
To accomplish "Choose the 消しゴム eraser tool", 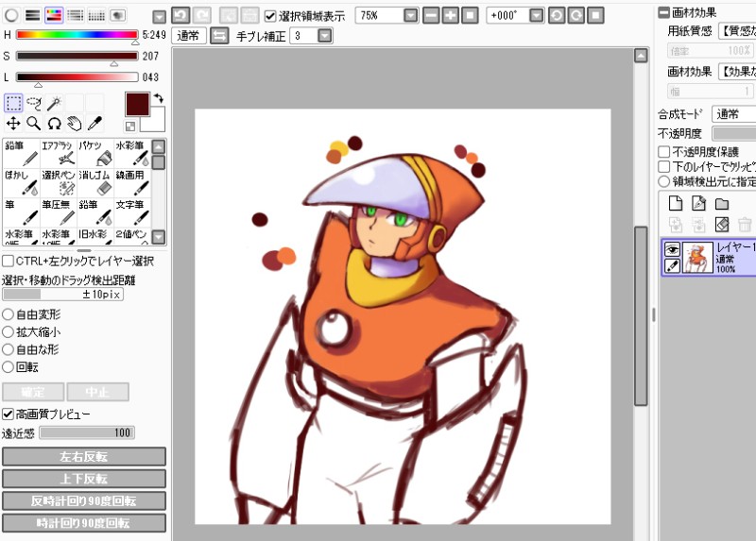I will 95,182.
